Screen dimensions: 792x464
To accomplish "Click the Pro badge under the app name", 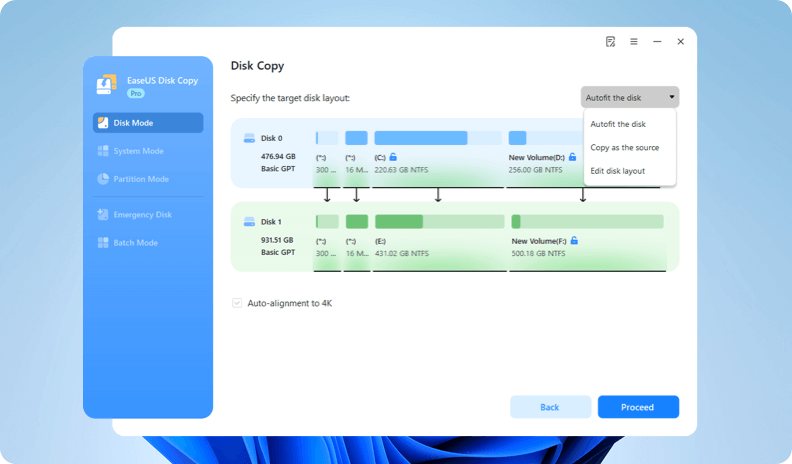I will [x=135, y=93].
